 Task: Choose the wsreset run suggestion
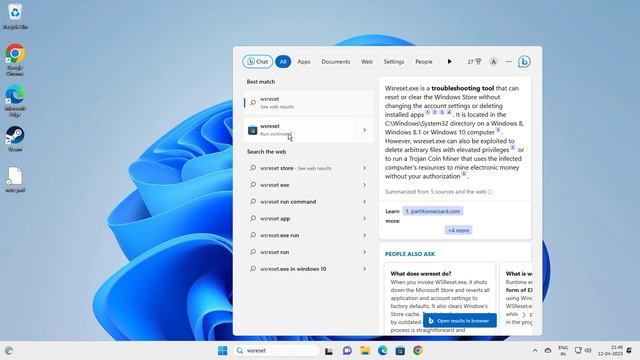(302, 252)
